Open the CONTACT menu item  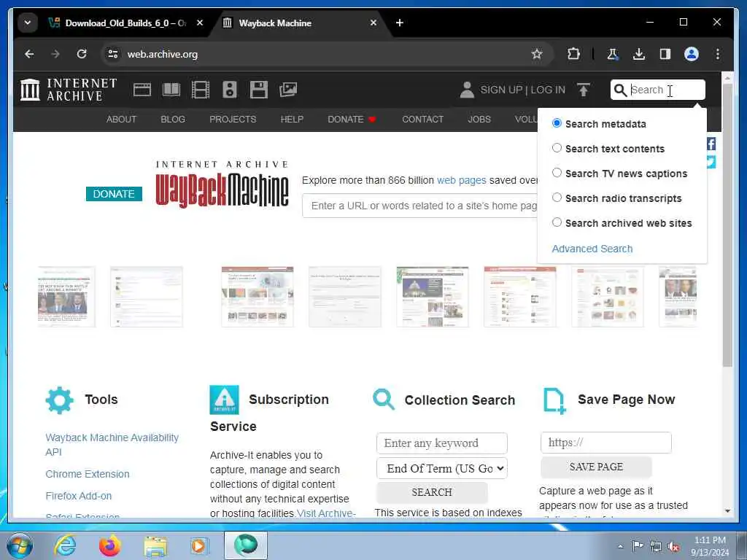(422, 120)
